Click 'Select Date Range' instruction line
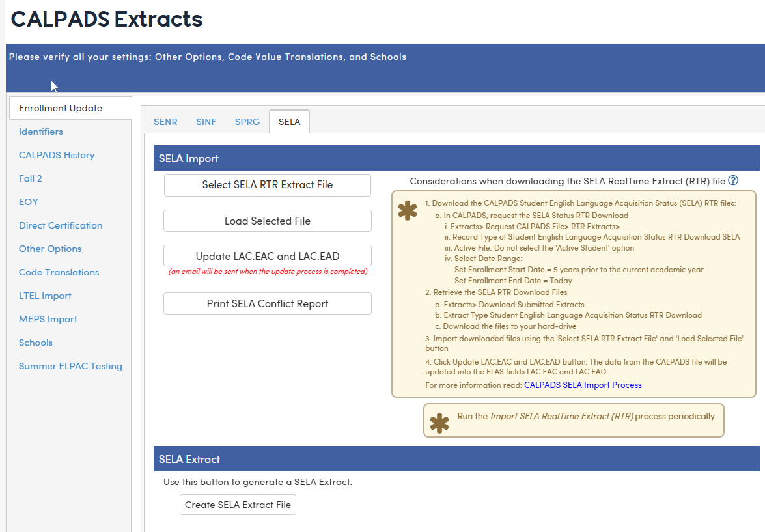765x532 pixels. pos(484,259)
